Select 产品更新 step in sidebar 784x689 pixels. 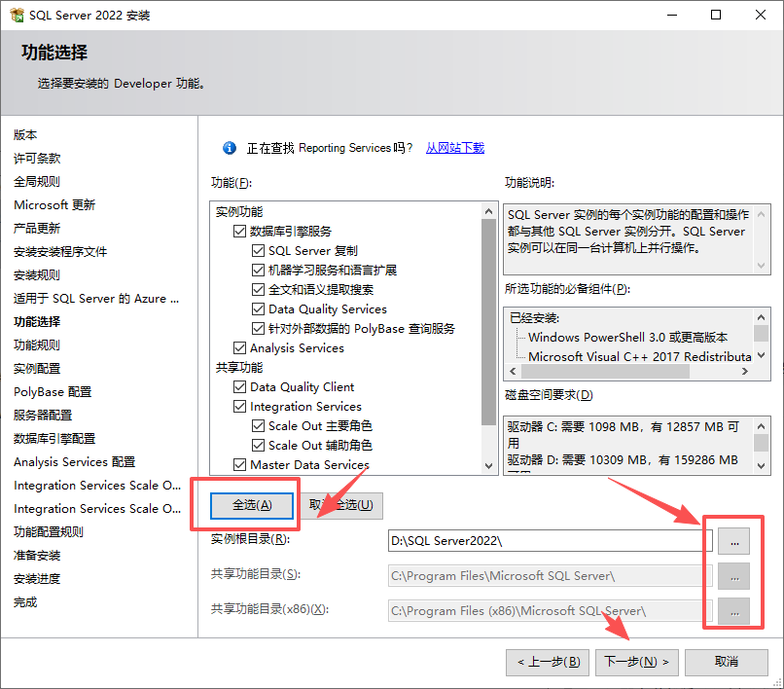click(x=37, y=229)
